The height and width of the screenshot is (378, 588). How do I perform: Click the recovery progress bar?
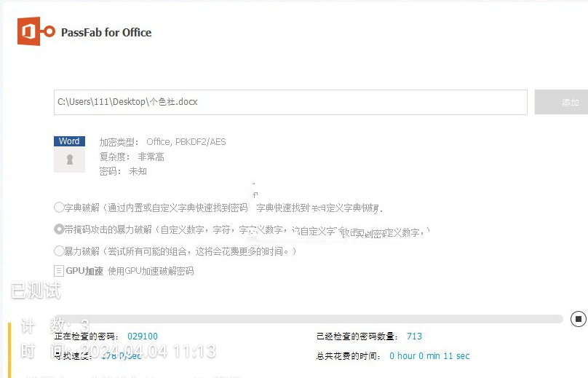point(309,319)
